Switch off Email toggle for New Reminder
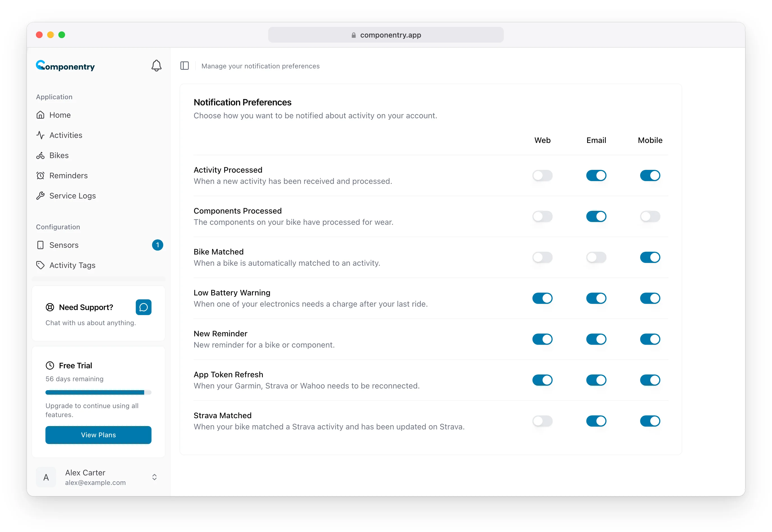Screen dimensions: 772x532 [596, 339]
